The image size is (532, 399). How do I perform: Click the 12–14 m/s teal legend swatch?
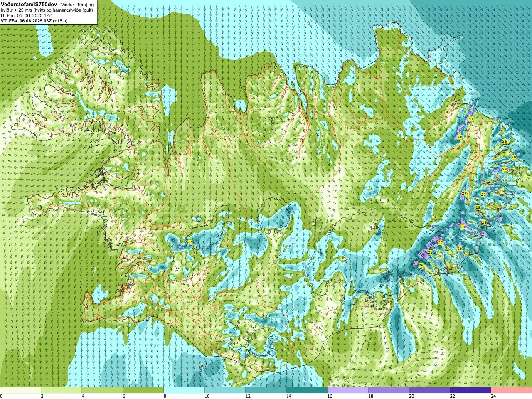tap(266, 390)
